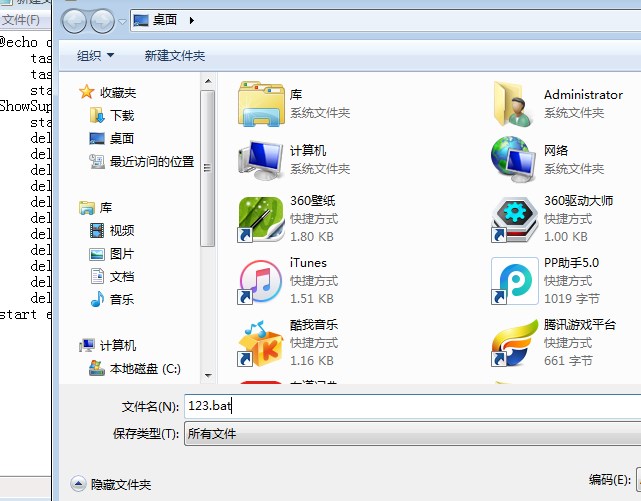Click the 收藏夹 star icon
Screen dimensions: 641x501
pyautogui.click(x=87, y=92)
